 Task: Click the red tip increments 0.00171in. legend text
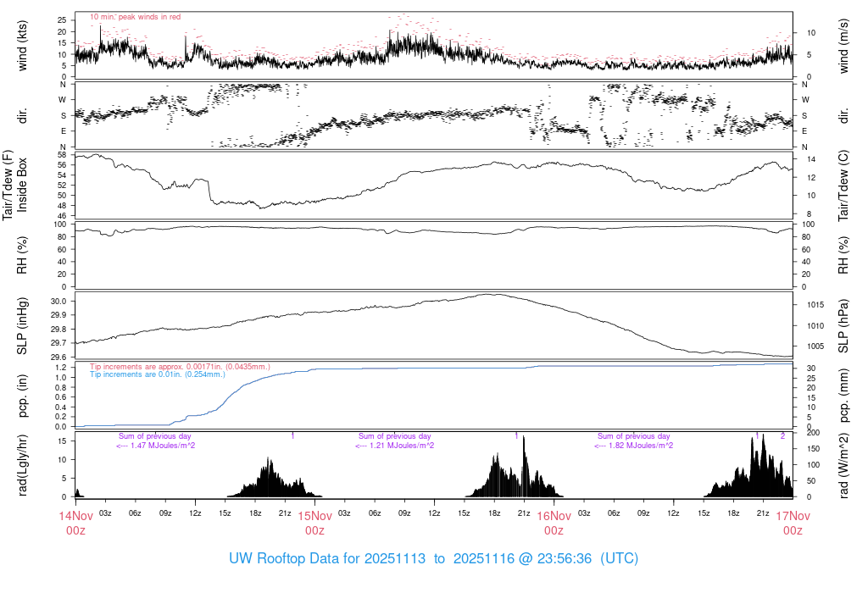click(x=180, y=366)
